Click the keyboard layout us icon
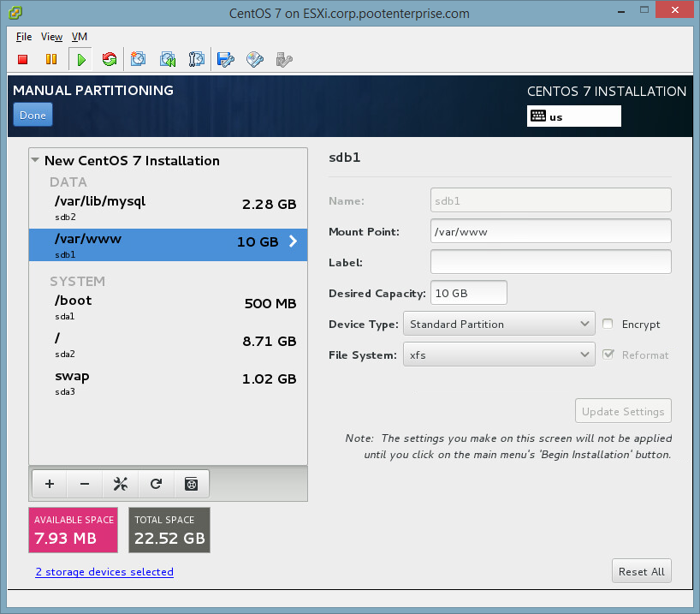The height and width of the screenshot is (614, 700). tap(538, 116)
